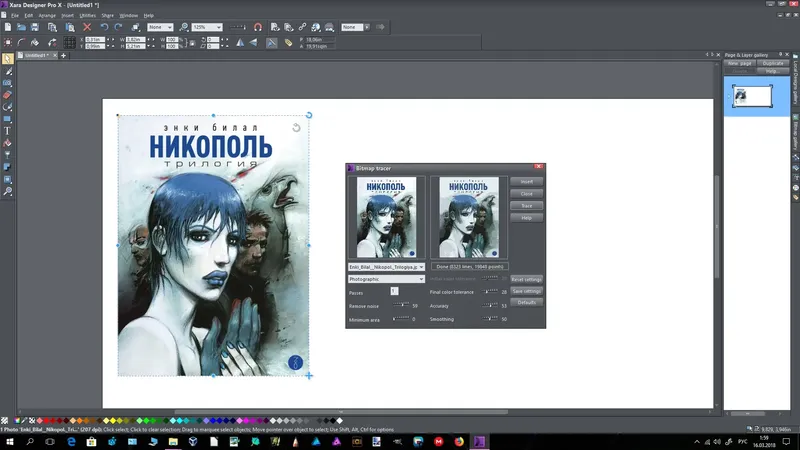
Task: Select the Selector arrow tool
Action: coord(7,59)
